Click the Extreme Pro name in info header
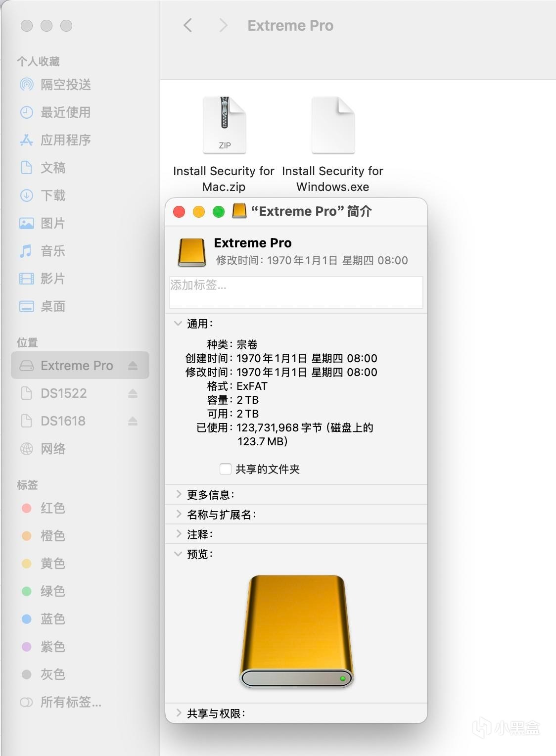The image size is (556, 756). click(253, 243)
